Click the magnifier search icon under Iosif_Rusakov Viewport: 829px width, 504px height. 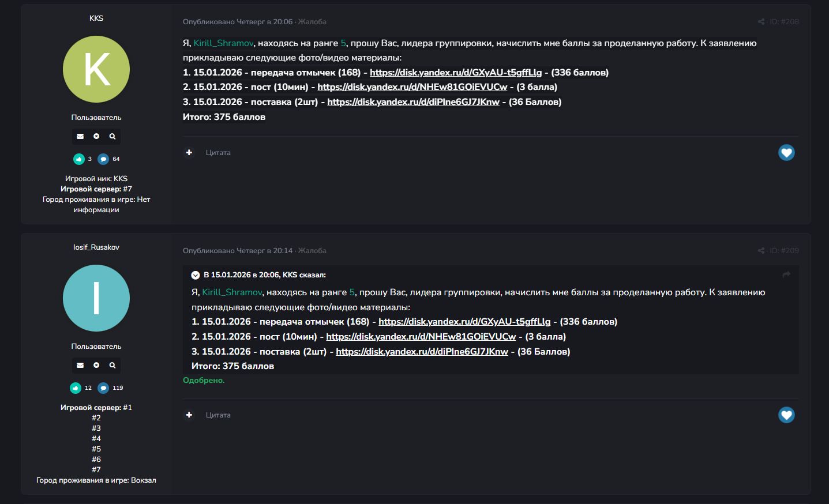(x=112, y=366)
